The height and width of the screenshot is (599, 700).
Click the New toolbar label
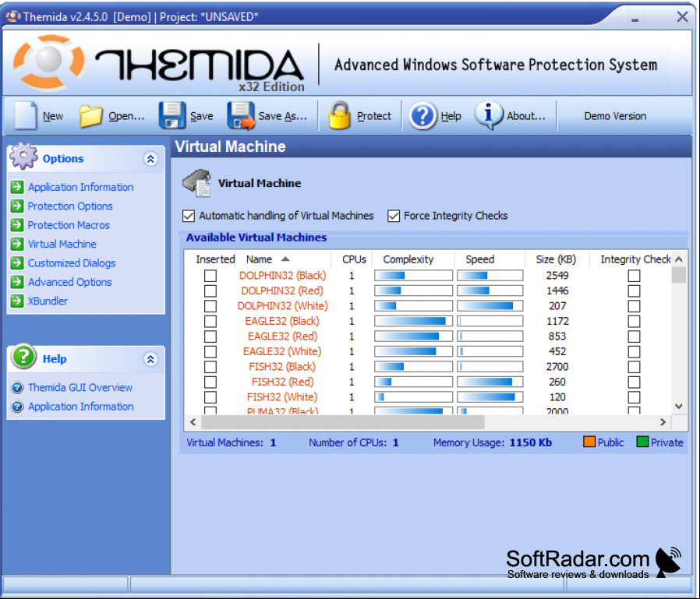53,116
